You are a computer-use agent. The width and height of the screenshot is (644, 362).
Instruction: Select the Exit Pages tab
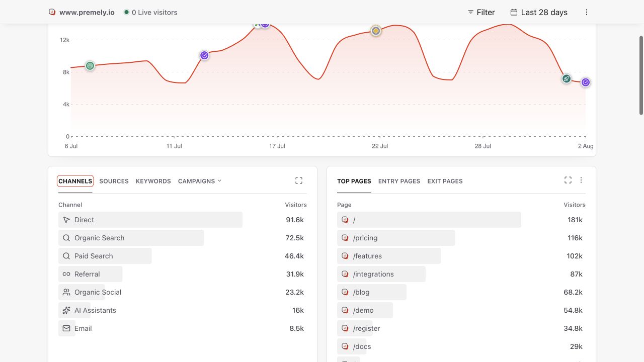(445, 181)
